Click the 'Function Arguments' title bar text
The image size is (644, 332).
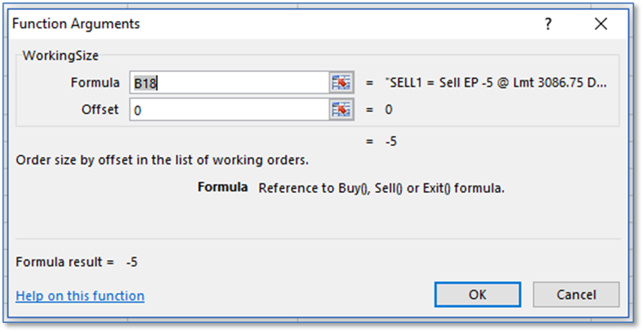click(x=76, y=24)
